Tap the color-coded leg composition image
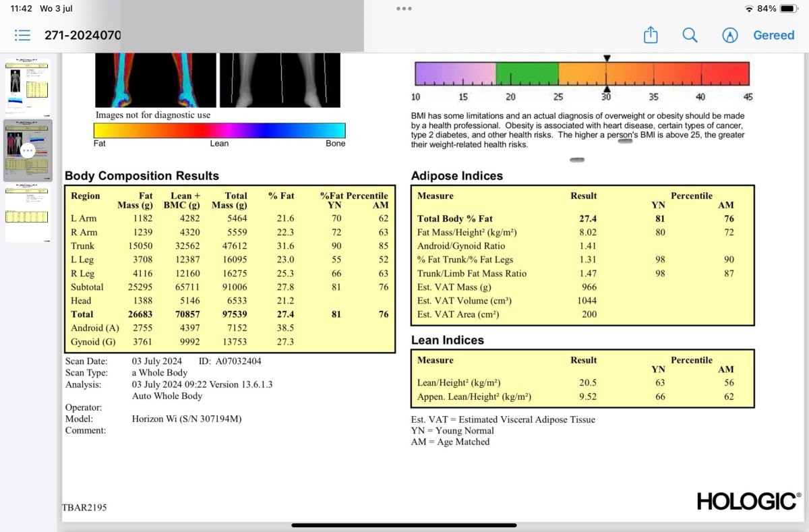Viewport: 809px width, 532px height. 155,80
